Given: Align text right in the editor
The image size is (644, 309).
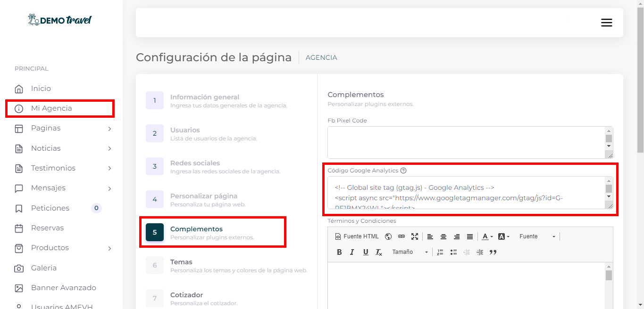Looking at the screenshot, I should (x=457, y=236).
